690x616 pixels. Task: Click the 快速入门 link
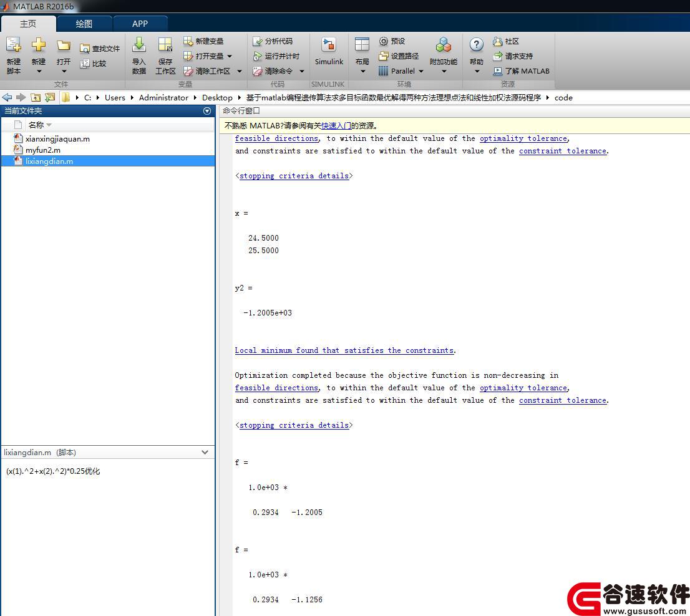336,126
